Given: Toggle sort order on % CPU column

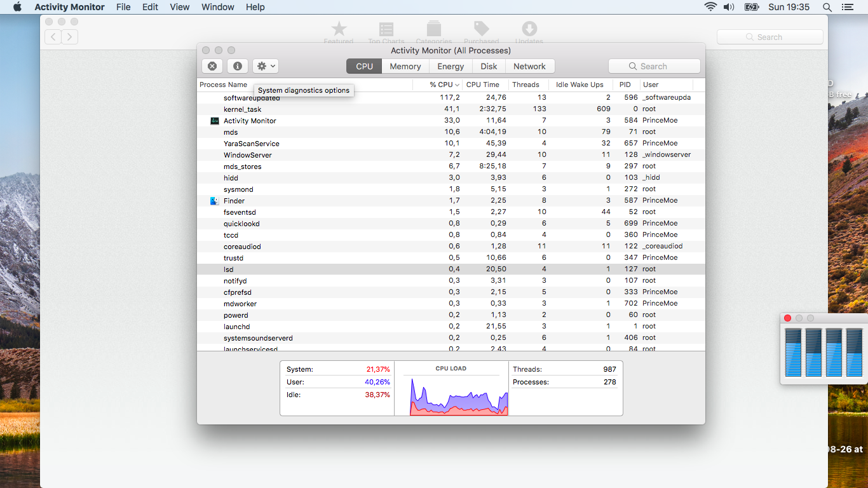Looking at the screenshot, I should pos(438,85).
